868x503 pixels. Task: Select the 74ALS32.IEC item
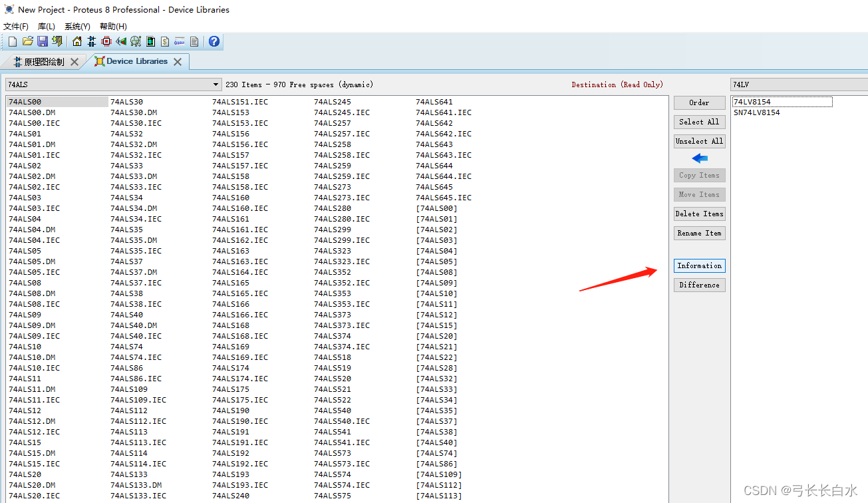click(x=136, y=155)
